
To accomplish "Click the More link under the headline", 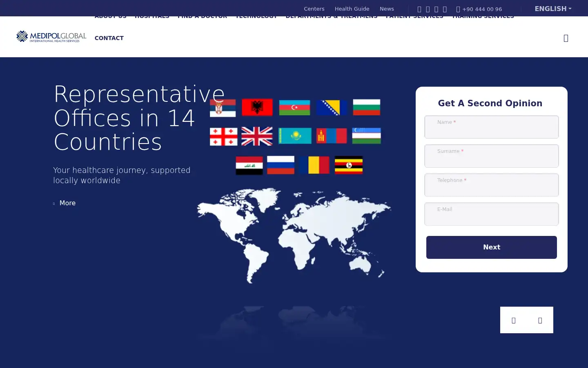I will click(x=65, y=203).
